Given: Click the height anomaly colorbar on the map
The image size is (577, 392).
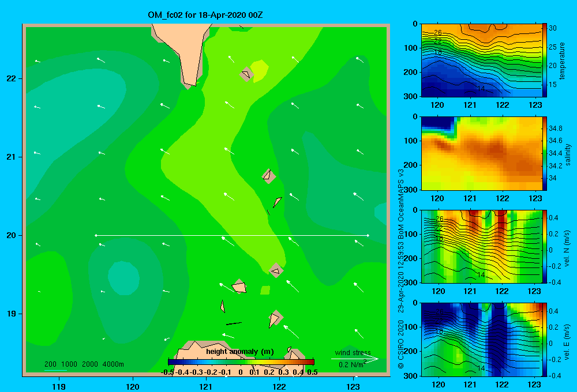Looking at the screenshot, I should [x=241, y=362].
